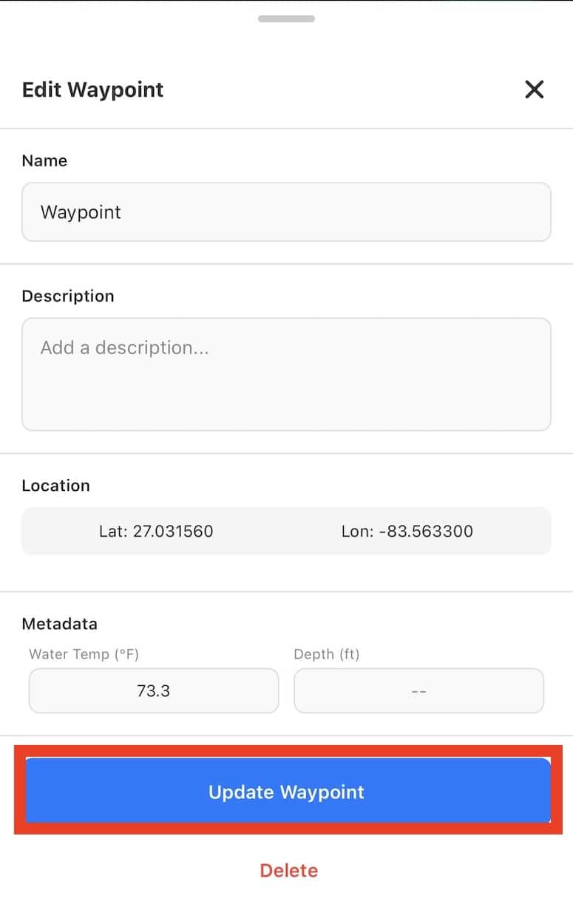Click the Name label
The height and width of the screenshot is (924, 573).
44,160
